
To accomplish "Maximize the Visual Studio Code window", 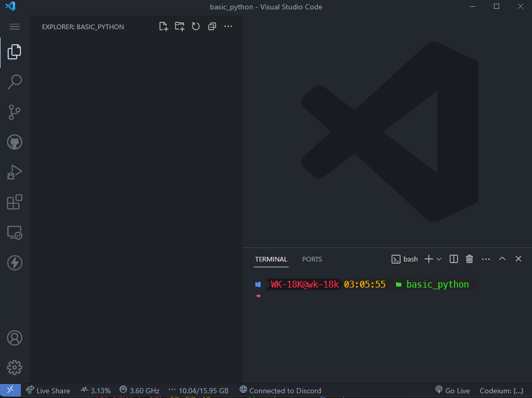I will pos(497,6).
